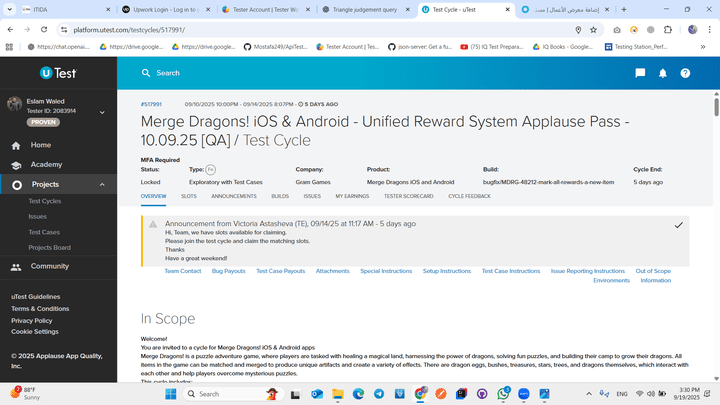
Task: Jump to Special Instructions section
Action: point(386,271)
